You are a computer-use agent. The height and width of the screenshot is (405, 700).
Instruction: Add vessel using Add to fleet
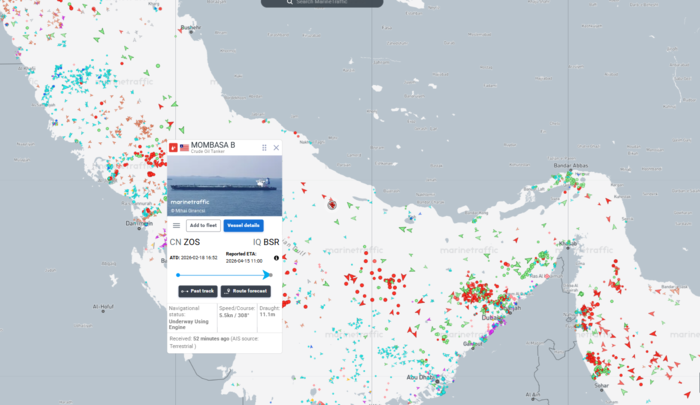tap(203, 225)
